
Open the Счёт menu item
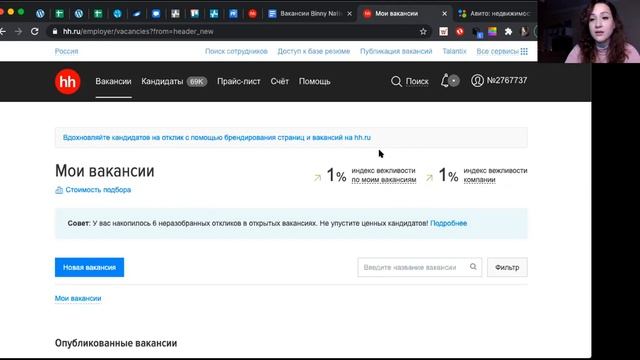tap(280, 81)
